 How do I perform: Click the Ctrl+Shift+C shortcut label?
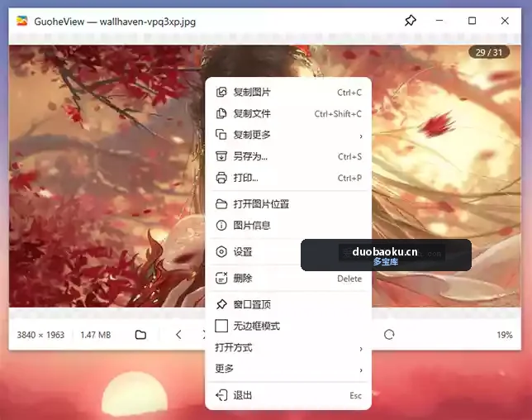tap(338, 114)
